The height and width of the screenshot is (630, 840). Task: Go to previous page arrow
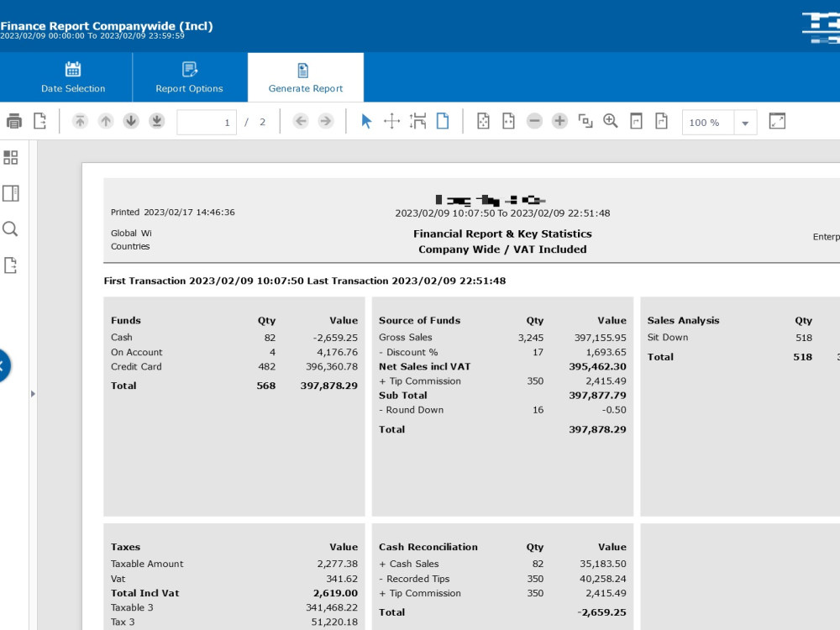click(x=106, y=122)
